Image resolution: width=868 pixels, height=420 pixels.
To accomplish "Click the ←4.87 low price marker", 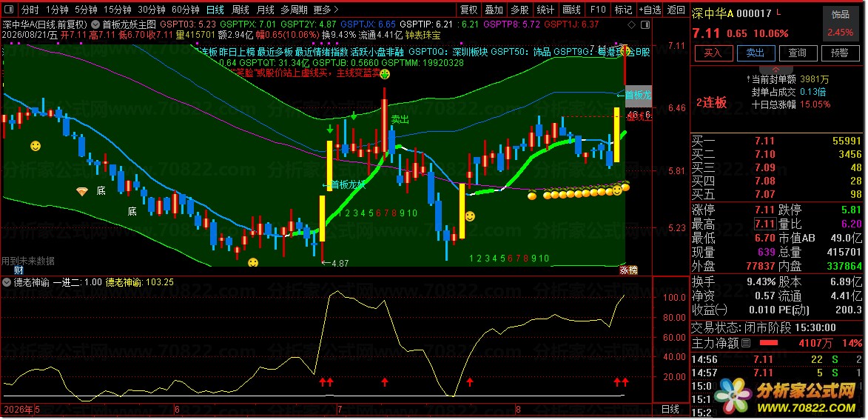I will [x=335, y=263].
